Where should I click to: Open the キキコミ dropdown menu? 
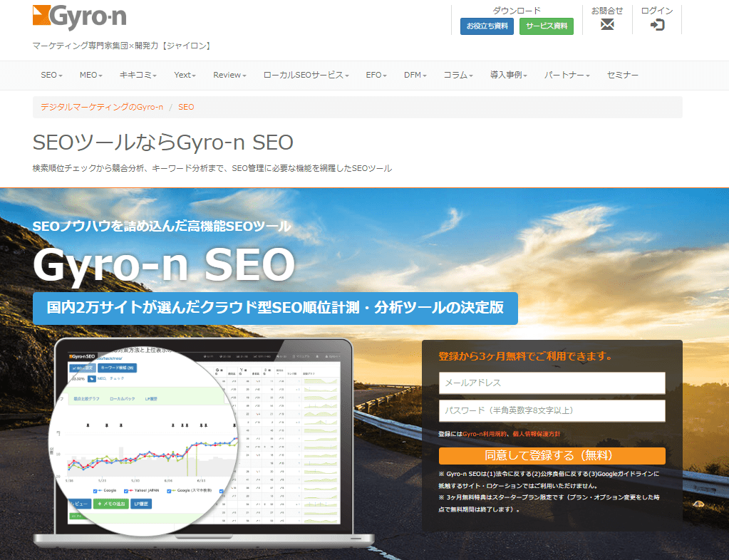(138, 76)
